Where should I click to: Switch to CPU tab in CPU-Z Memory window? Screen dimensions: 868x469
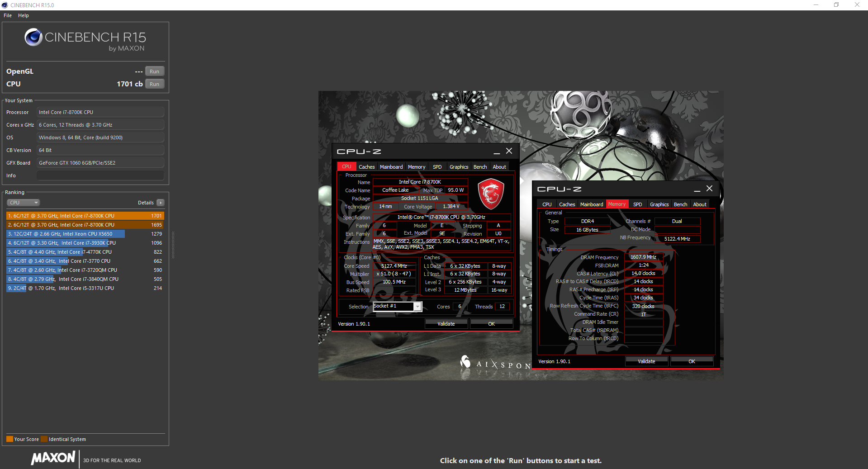click(x=547, y=204)
